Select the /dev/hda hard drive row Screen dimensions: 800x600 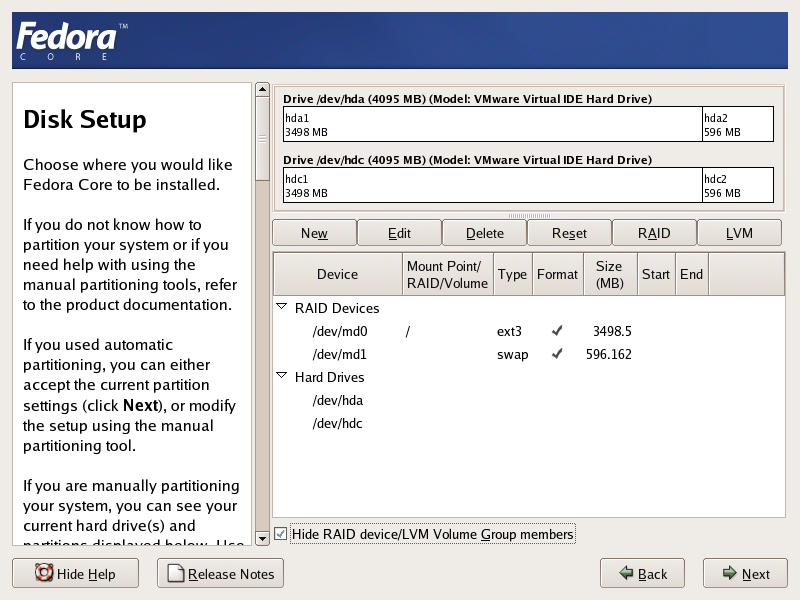click(x=529, y=401)
